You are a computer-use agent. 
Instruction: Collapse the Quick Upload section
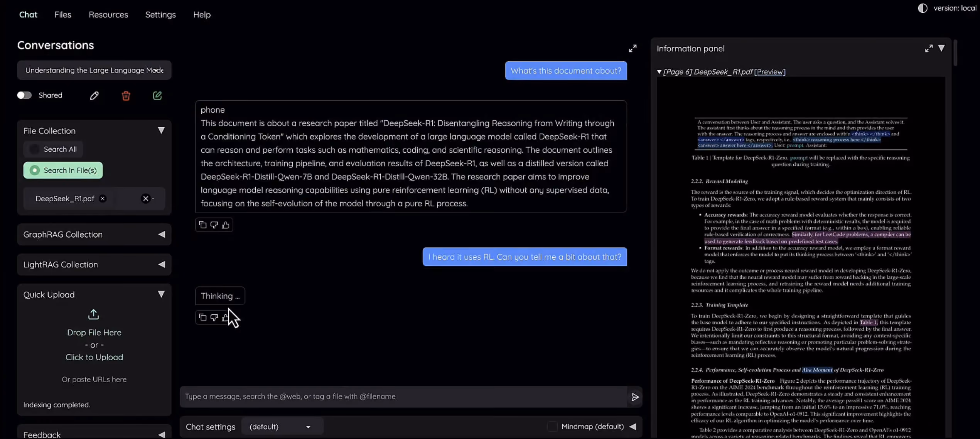pyautogui.click(x=161, y=294)
